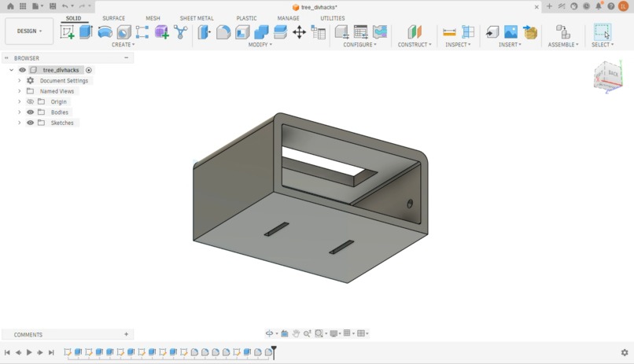Toggle visibility of the Sketches folder
Viewport: 634px width, 364px height.
click(31, 123)
